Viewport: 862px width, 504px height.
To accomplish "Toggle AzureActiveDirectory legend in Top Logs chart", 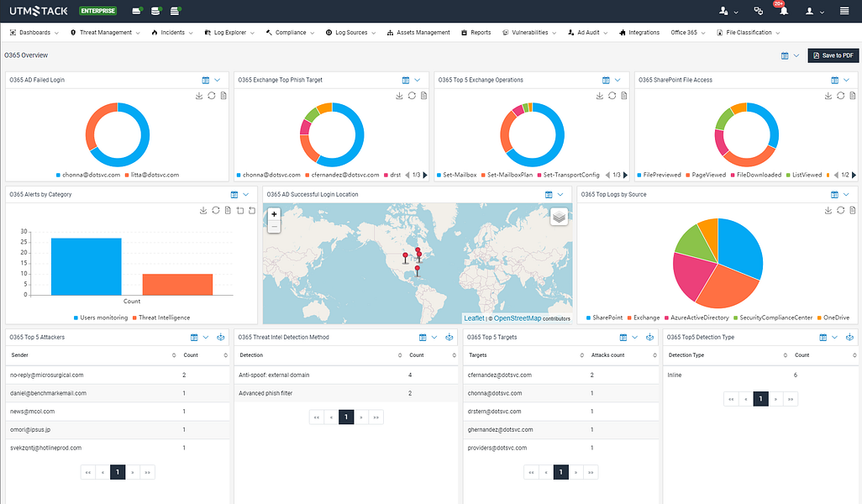I will [696, 318].
